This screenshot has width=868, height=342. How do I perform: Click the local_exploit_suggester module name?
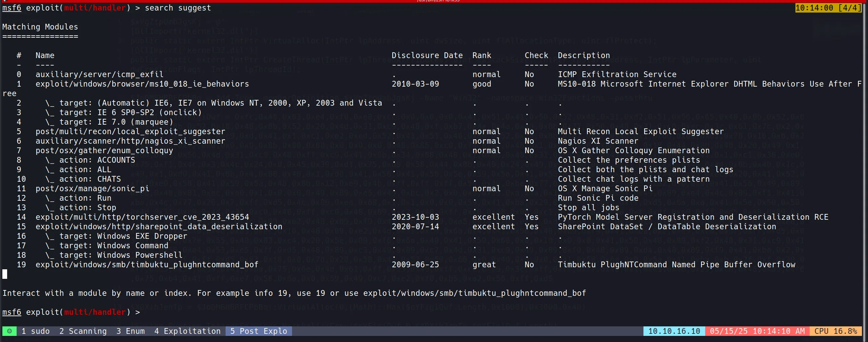(x=130, y=131)
